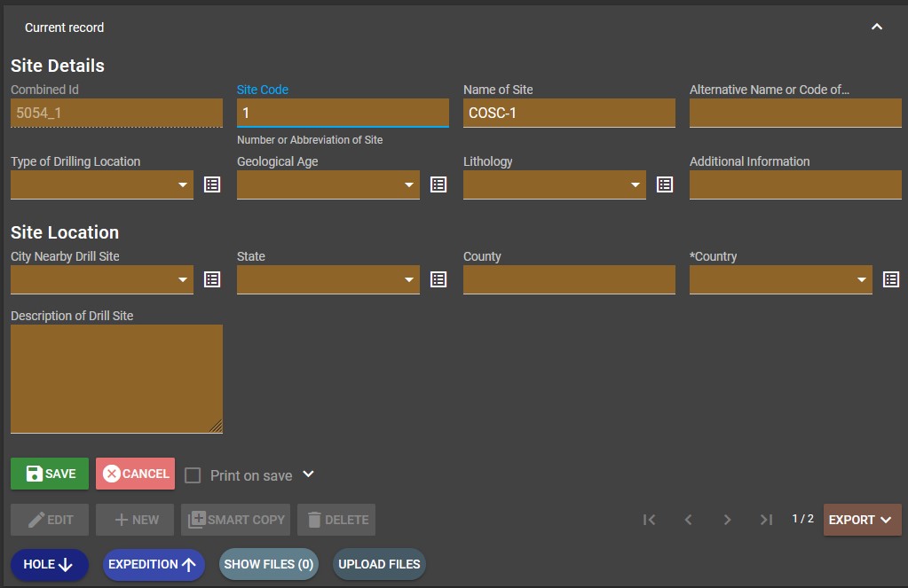The width and height of the screenshot is (908, 588).
Task: Open the State list picker icon
Action: [438, 279]
